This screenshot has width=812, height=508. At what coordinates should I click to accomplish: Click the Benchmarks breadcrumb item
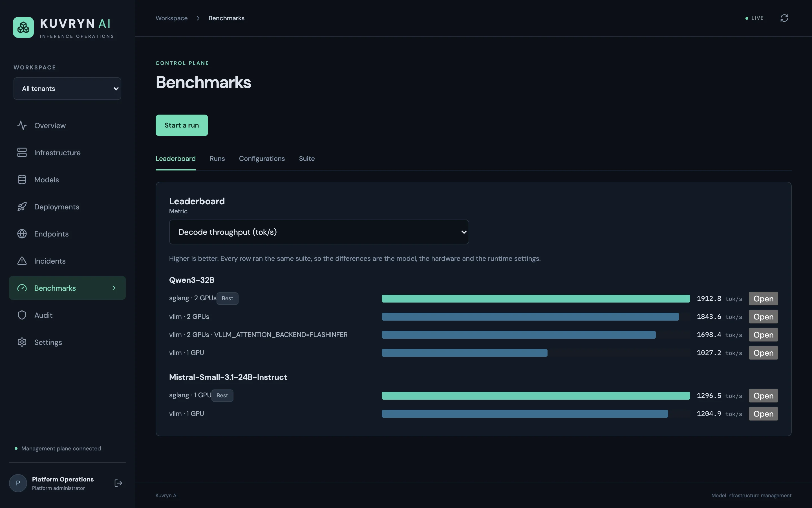[x=226, y=18]
